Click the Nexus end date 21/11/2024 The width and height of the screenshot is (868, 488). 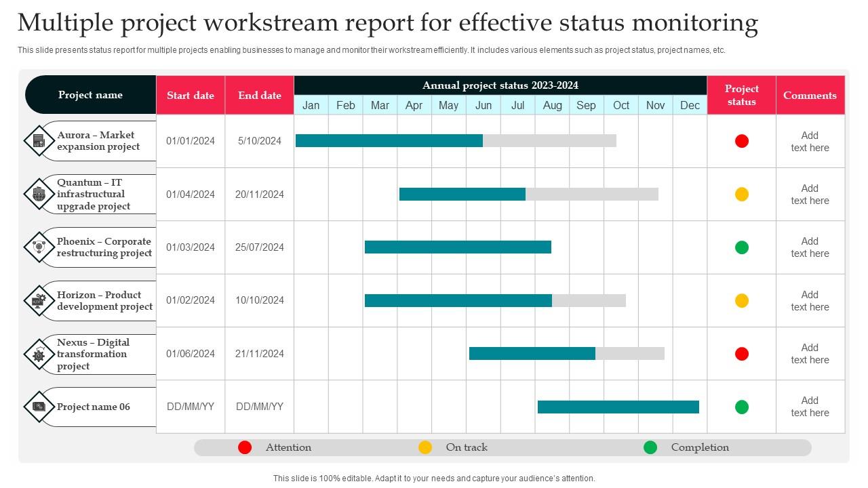coord(260,354)
